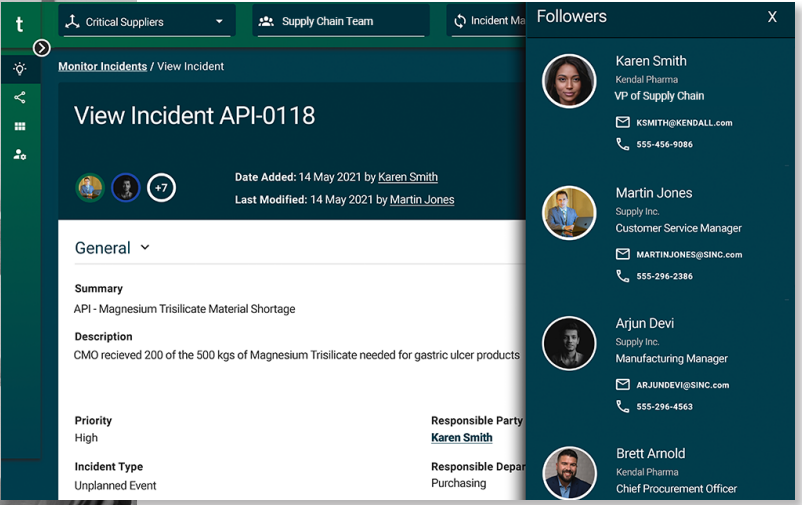This screenshot has width=802, height=505.
Task: Open the user settings sidebar icon
Action: coord(20,155)
